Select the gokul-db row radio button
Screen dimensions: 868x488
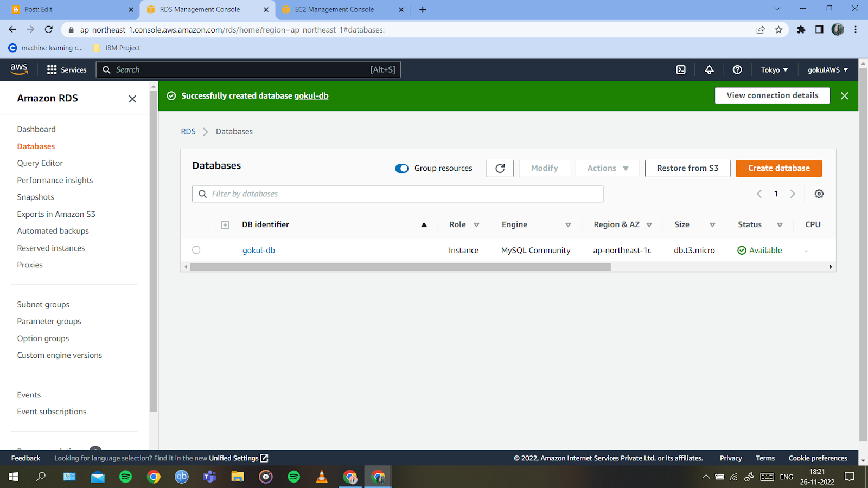click(x=196, y=250)
